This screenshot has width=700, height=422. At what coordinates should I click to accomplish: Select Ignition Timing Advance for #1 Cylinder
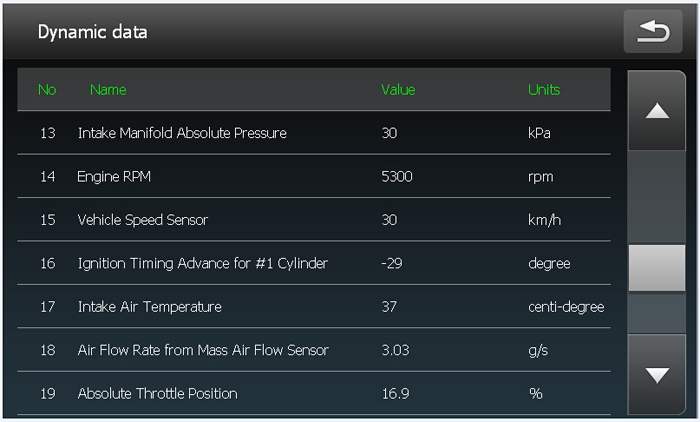click(314, 263)
